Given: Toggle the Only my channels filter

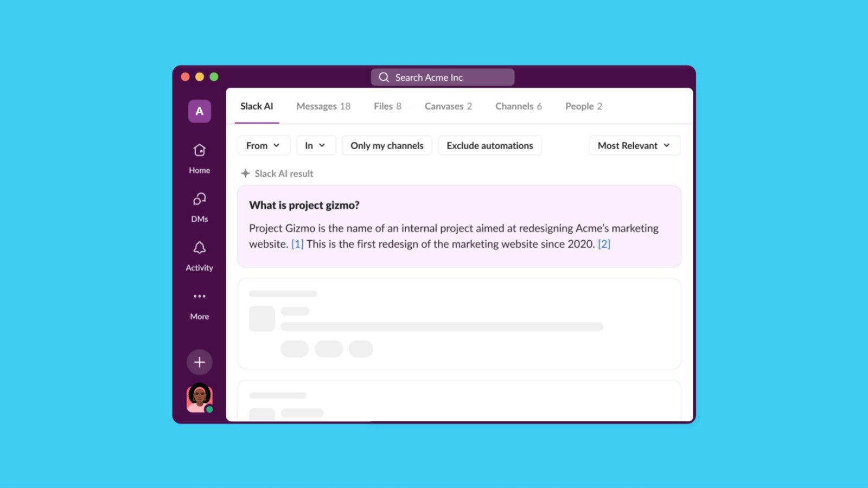Looking at the screenshot, I should (x=387, y=145).
